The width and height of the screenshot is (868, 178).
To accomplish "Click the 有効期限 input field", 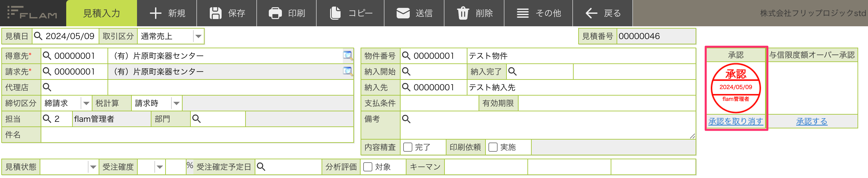I will [x=606, y=103].
